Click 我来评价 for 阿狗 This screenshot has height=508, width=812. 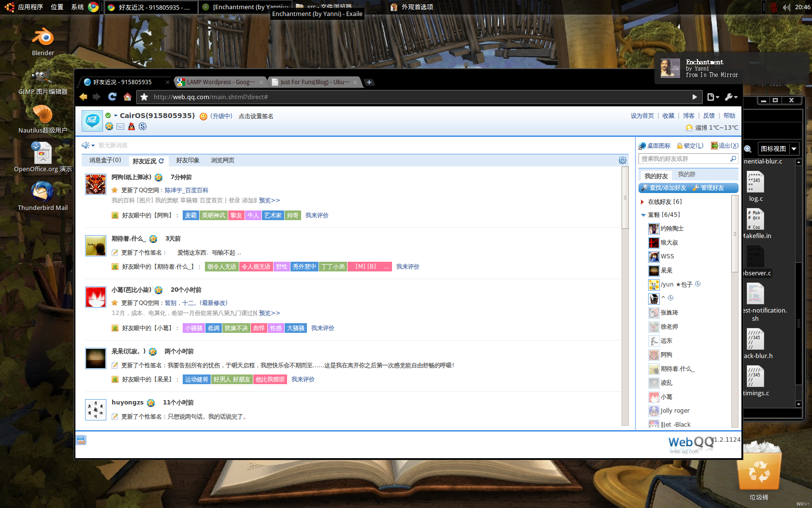tap(317, 215)
